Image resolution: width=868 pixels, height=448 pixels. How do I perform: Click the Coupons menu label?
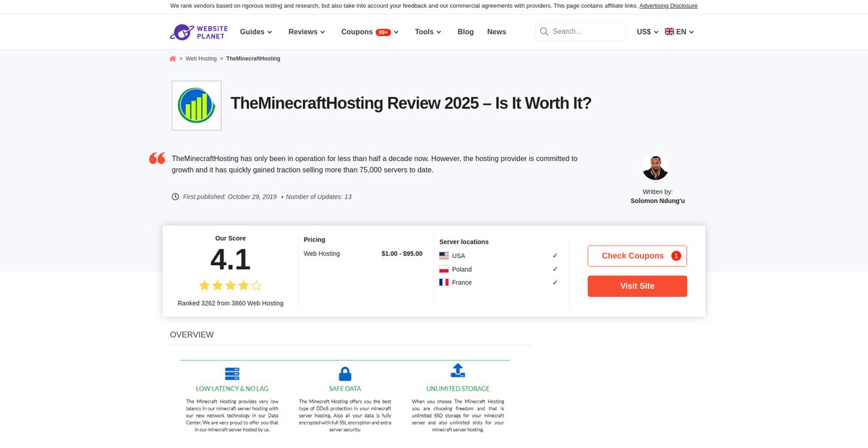coord(357,32)
